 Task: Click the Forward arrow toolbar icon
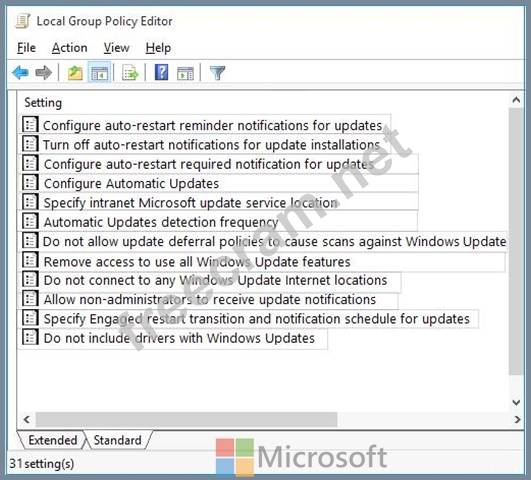click(43, 72)
